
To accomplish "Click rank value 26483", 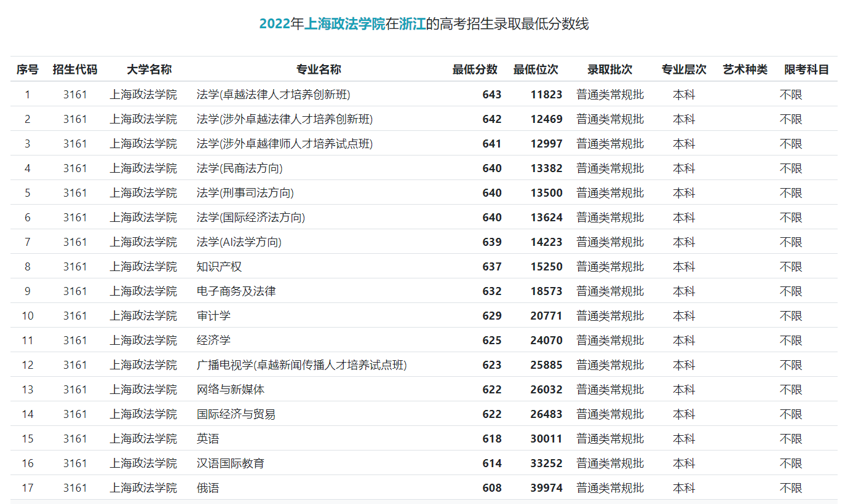I will [547, 414].
